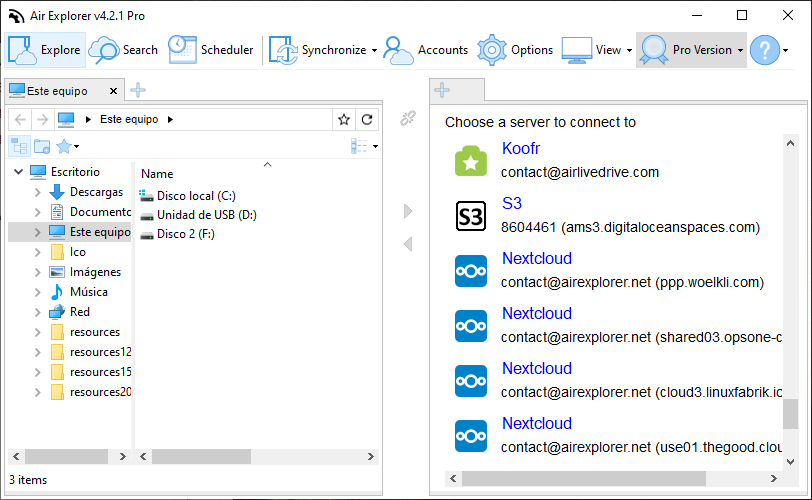Image resolution: width=812 pixels, height=500 pixels.
Task: Collapse the Escritorio tree node
Action: pyautogui.click(x=19, y=172)
